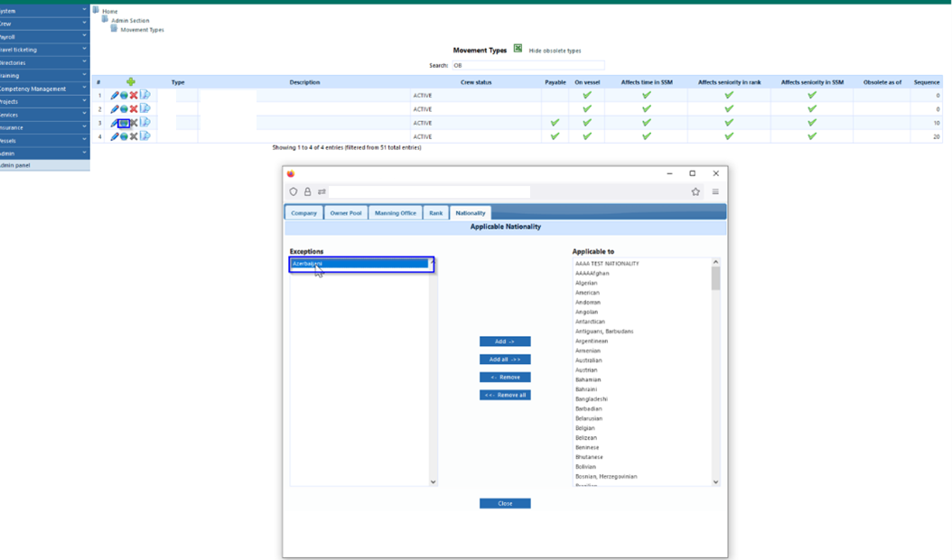Click the red X delete icon in row 2
Viewport: 952px width, 560px height.
(x=134, y=109)
